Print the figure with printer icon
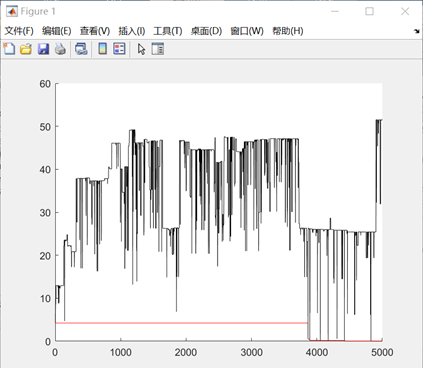Image resolution: width=423 pixels, height=368 pixels. 60,49
